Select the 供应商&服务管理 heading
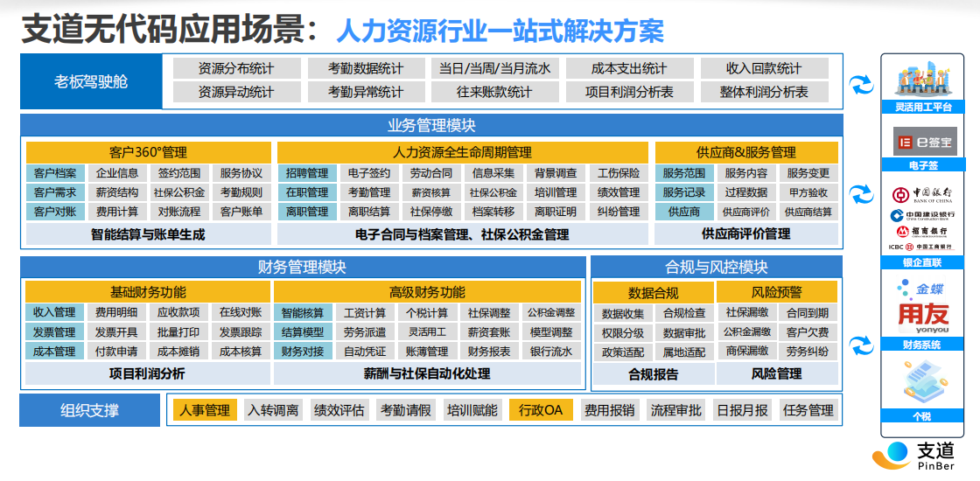Viewport: 980px width, 481px height. click(746, 152)
